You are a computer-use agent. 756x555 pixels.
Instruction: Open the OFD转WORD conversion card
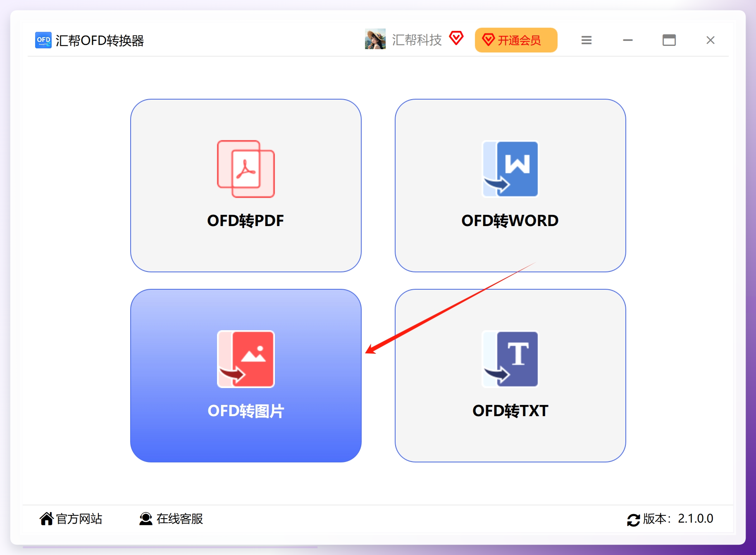coord(510,186)
